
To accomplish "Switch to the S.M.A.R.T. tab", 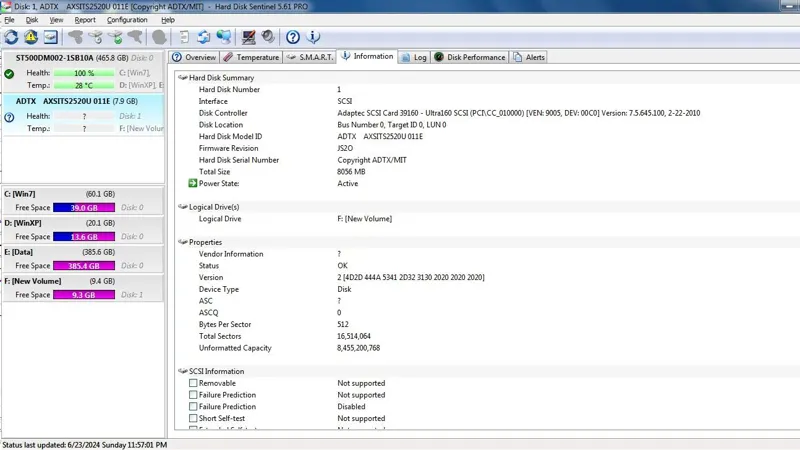I will [310, 57].
